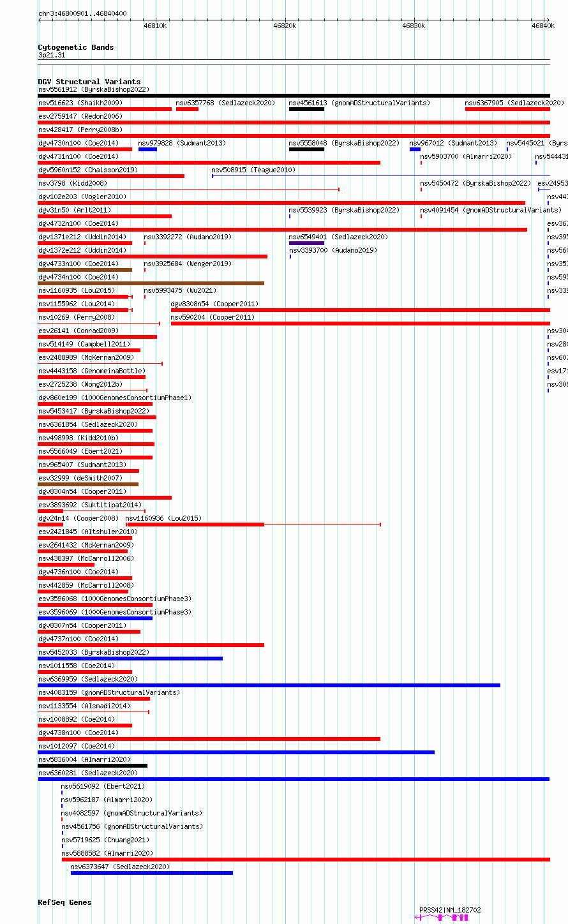Click nsv438397 (McCarroll2006) label

click(x=86, y=558)
